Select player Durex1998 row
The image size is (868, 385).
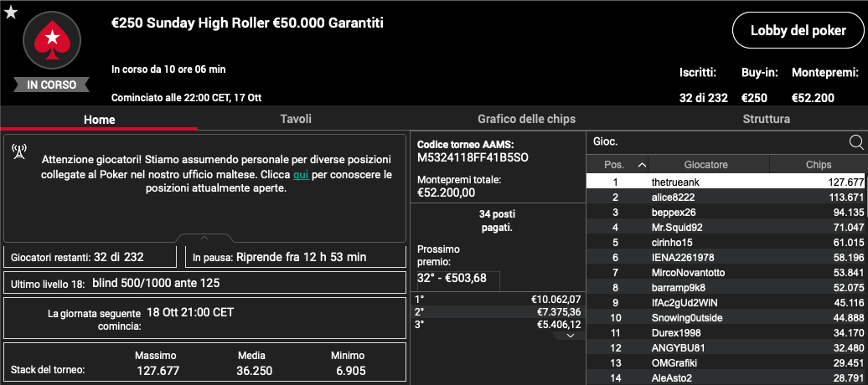[x=726, y=332]
